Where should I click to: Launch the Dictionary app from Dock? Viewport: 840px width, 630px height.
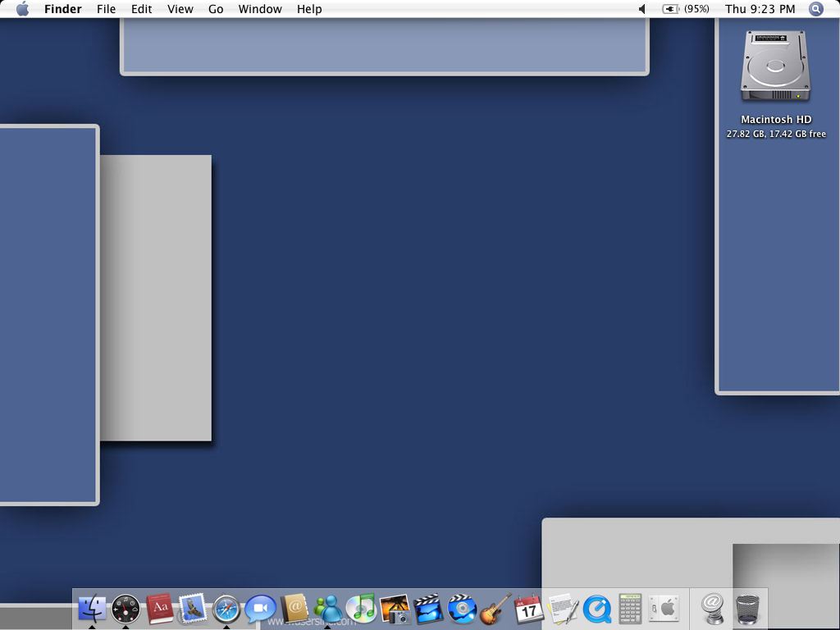pyautogui.click(x=160, y=609)
